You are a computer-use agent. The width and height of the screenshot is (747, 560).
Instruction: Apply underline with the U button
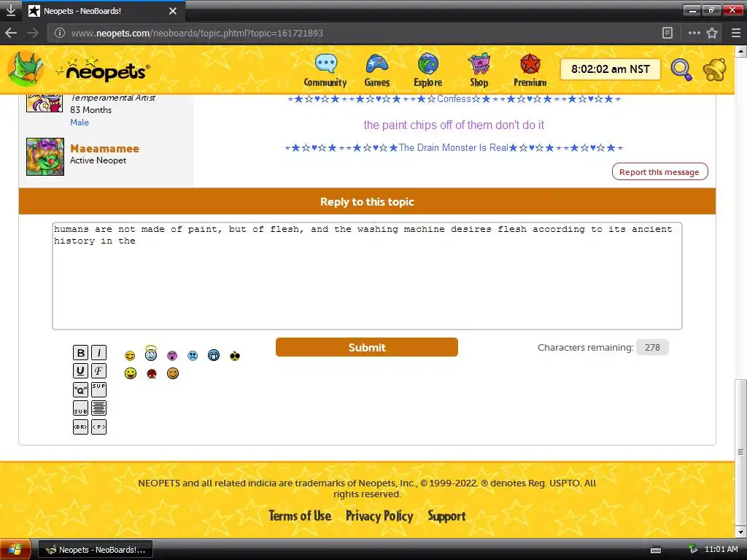pyautogui.click(x=80, y=371)
